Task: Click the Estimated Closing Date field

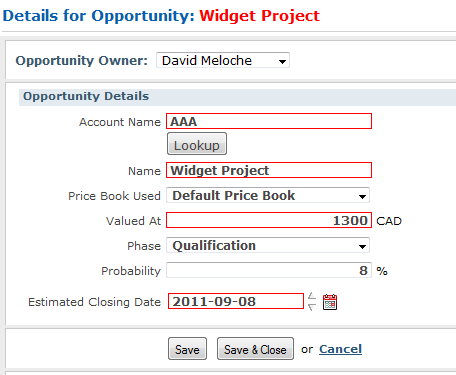Action: coord(236,301)
